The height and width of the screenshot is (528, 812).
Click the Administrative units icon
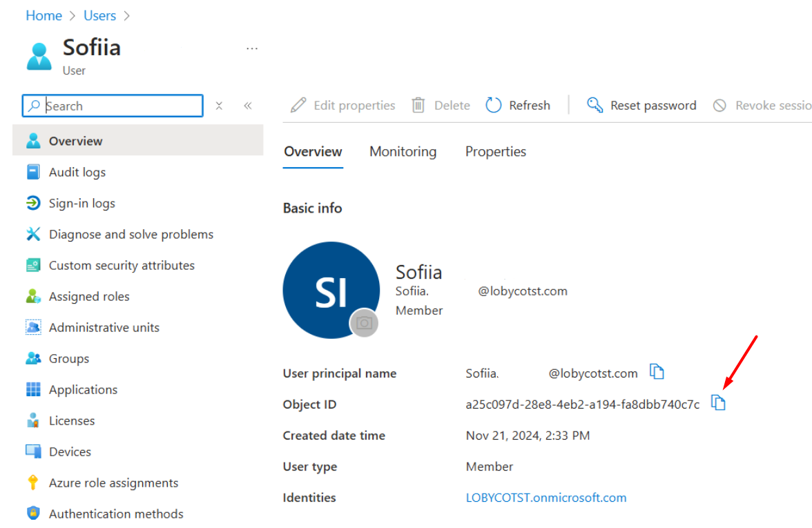coord(33,327)
